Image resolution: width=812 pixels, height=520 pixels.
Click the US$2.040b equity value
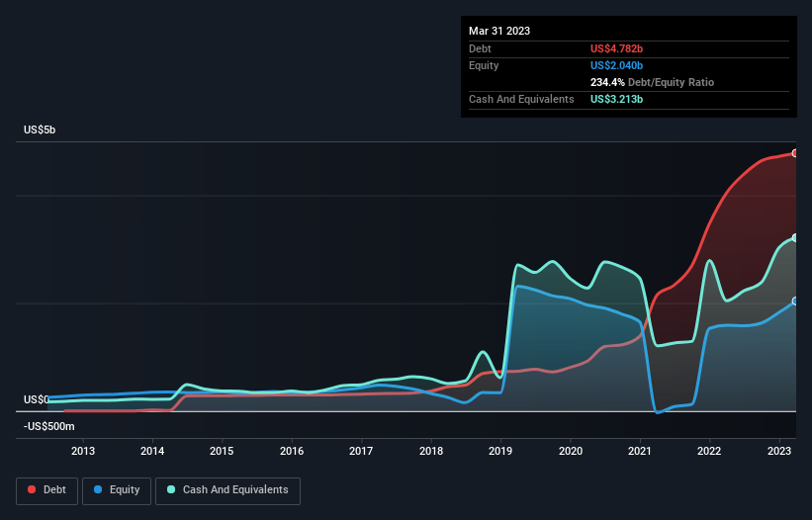click(616, 65)
